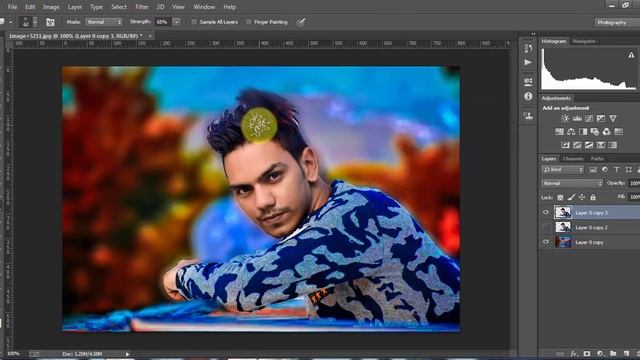This screenshot has width=640, height=360.
Task: Filter layers by type layers icon
Action: coord(617,169)
